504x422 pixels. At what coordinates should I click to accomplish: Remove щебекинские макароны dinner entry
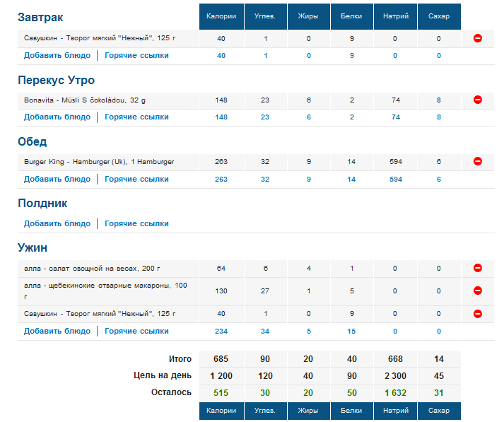click(477, 291)
